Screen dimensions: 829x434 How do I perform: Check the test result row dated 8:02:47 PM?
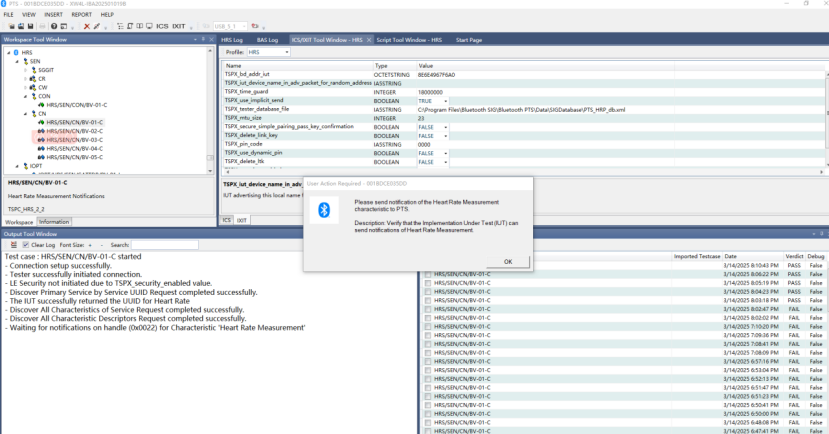tap(428, 309)
